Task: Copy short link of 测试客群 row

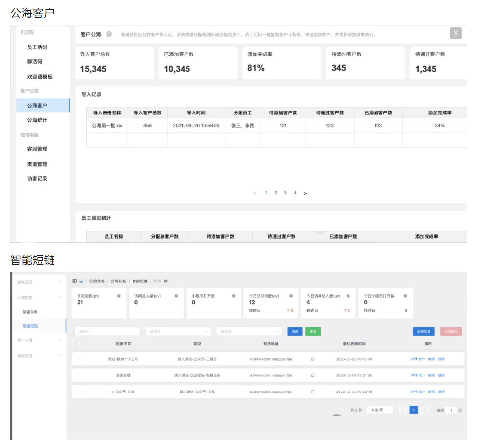Action: [x=313, y=375]
